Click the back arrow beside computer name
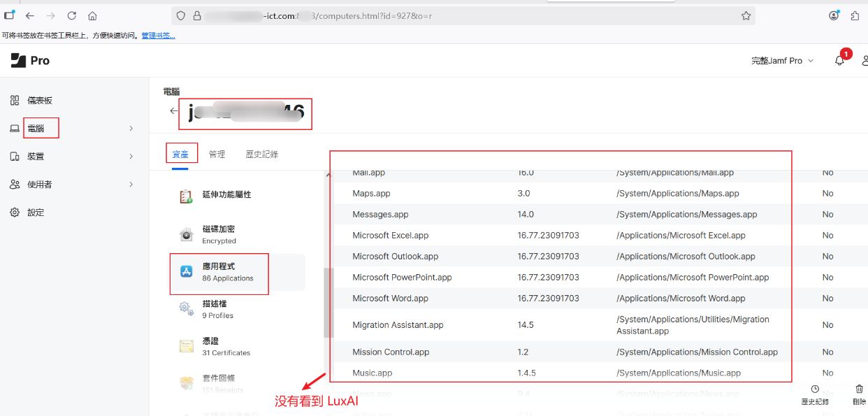Screen dimensions: 868x416 173,110
